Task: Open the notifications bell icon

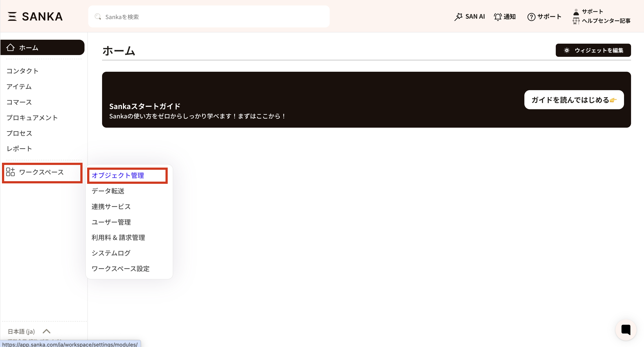Action: 498,17
